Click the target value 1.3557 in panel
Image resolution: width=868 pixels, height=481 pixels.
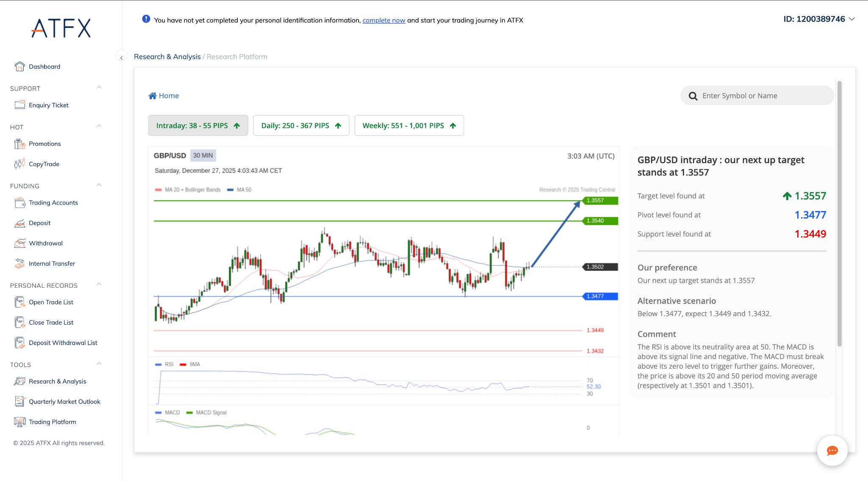point(810,196)
